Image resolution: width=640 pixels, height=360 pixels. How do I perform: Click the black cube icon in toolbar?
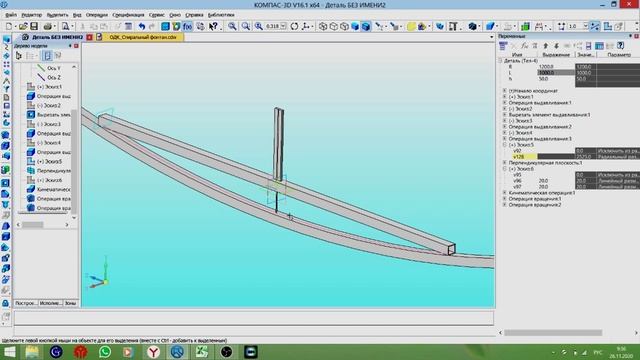coord(472,26)
